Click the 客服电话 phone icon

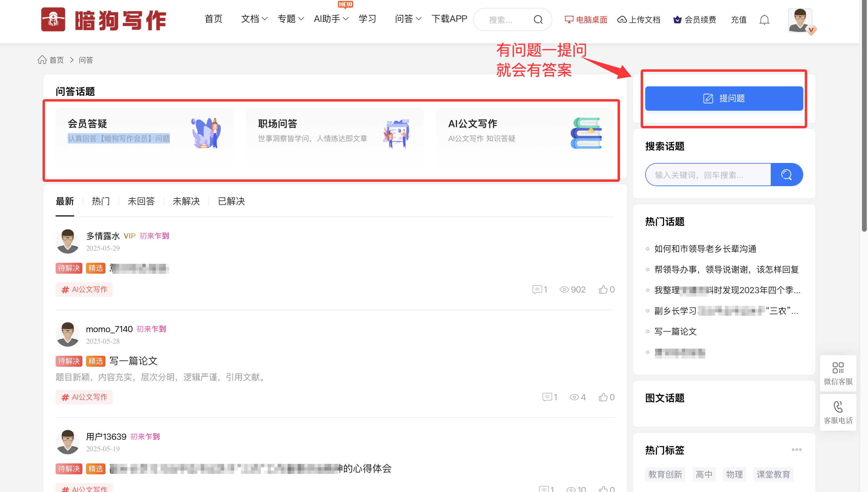(838, 407)
